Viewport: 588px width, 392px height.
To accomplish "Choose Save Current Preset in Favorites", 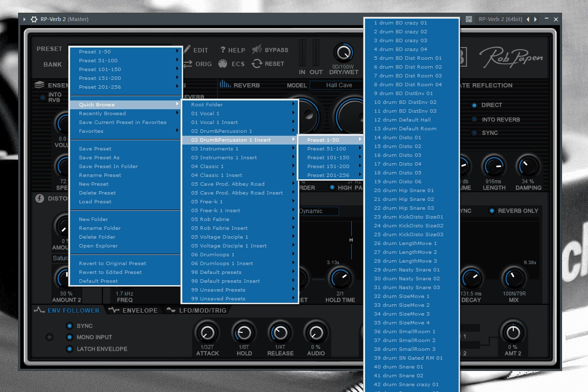I will pos(126,122).
